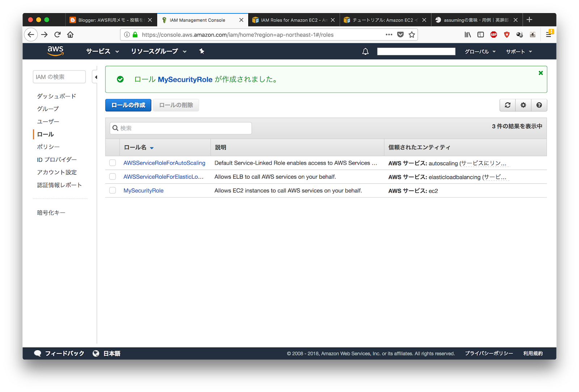Open AWSServiceRoleForAutoScaling role link

click(x=164, y=163)
